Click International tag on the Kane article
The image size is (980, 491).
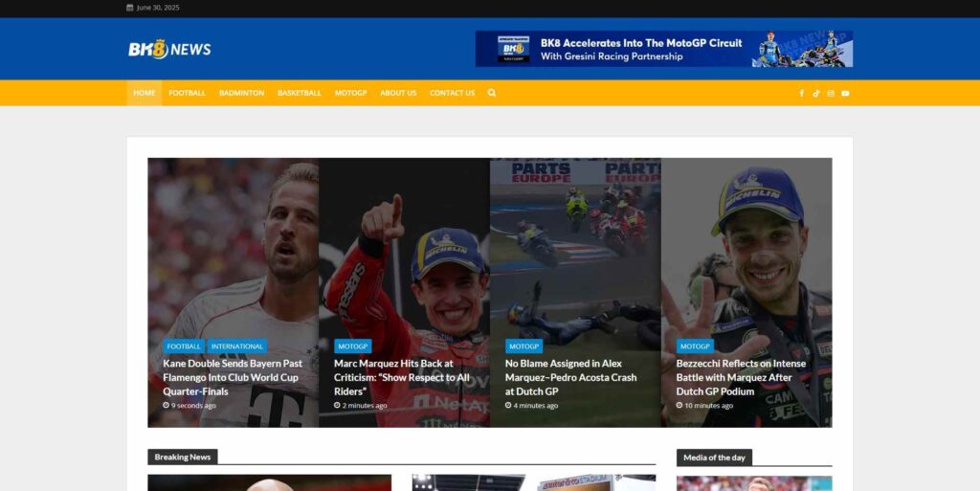click(237, 346)
